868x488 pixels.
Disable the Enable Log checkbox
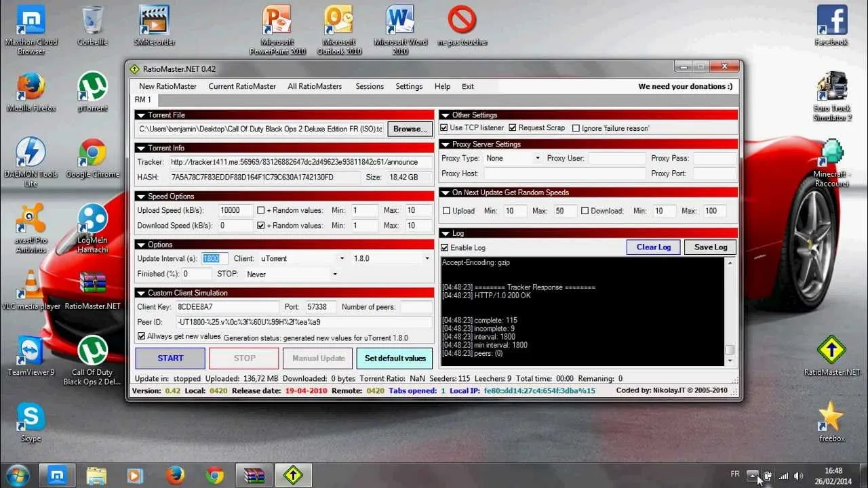(445, 247)
